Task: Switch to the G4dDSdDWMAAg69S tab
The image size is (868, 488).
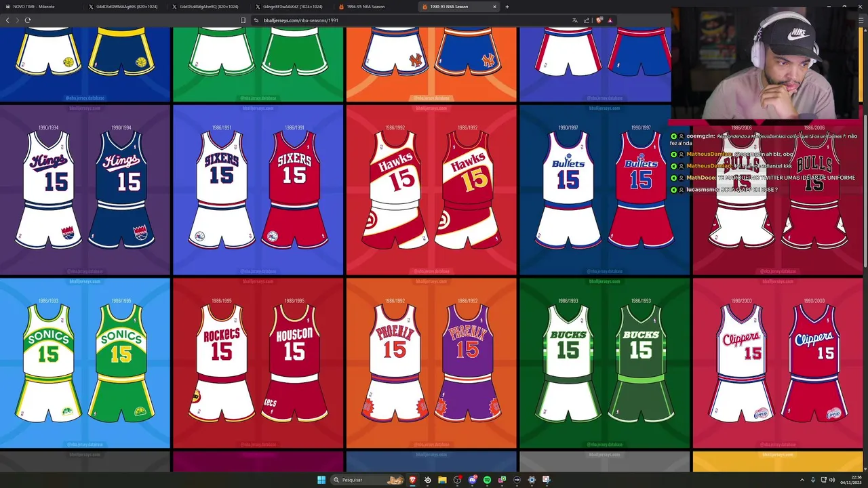Action: click(x=126, y=7)
